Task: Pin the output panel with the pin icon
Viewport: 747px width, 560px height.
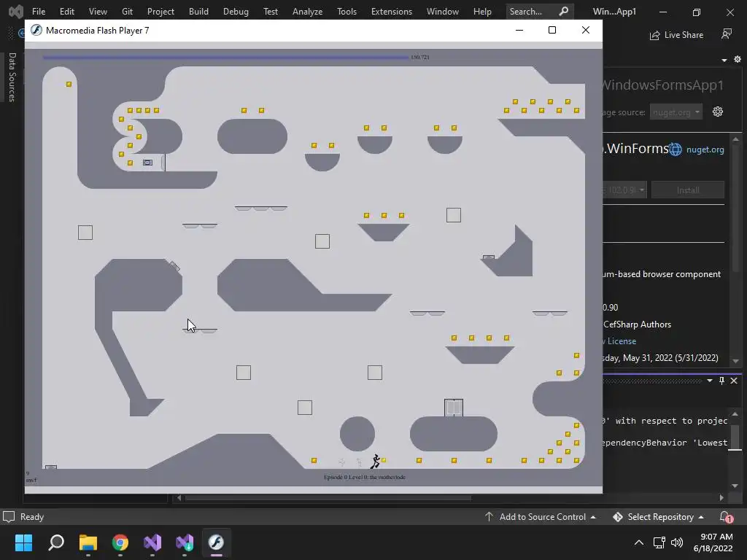Action: coord(721,381)
